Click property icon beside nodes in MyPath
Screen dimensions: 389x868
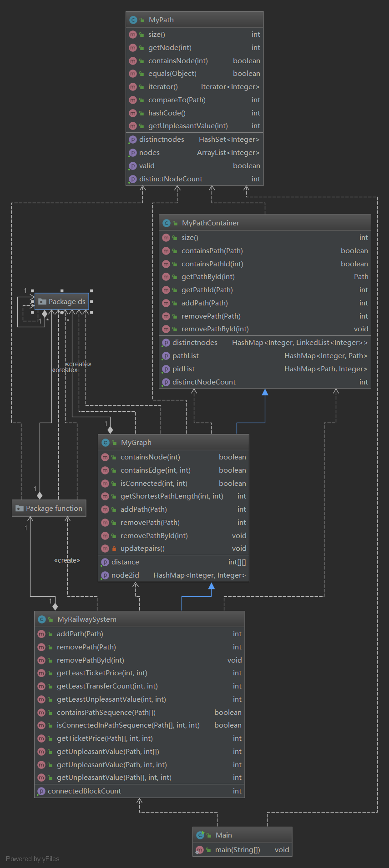pos(133,153)
